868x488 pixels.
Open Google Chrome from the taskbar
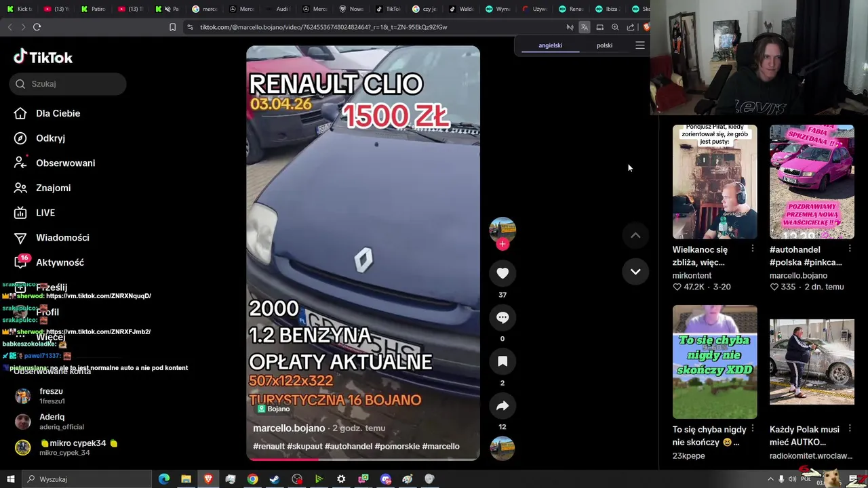(x=252, y=479)
